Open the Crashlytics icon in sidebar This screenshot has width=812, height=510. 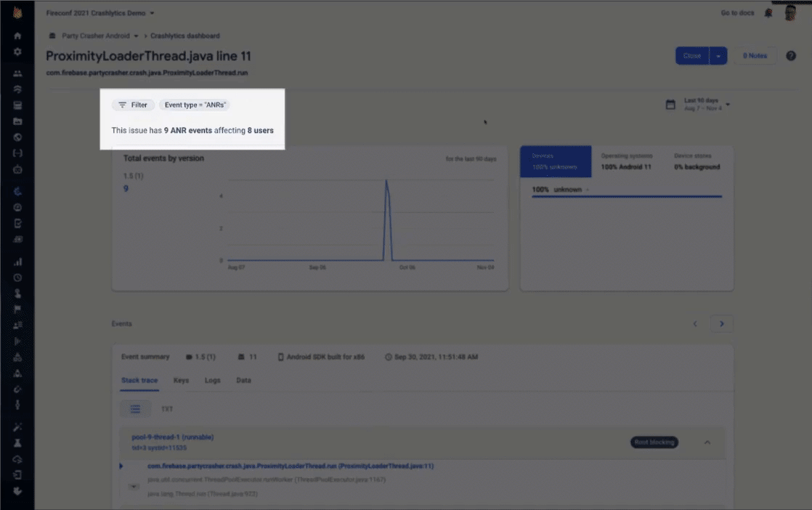17,192
